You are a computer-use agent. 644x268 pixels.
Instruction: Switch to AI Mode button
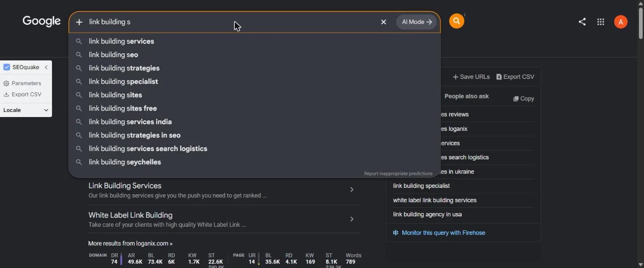(416, 22)
